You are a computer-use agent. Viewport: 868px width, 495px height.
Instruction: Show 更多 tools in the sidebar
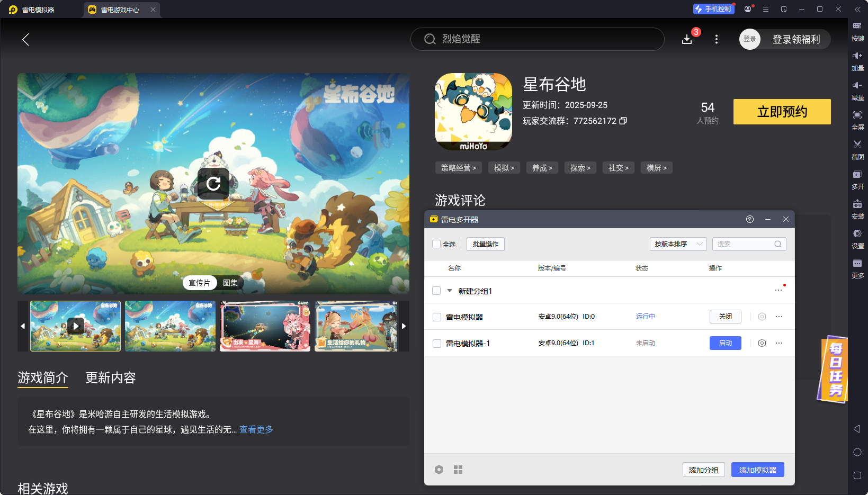click(857, 268)
